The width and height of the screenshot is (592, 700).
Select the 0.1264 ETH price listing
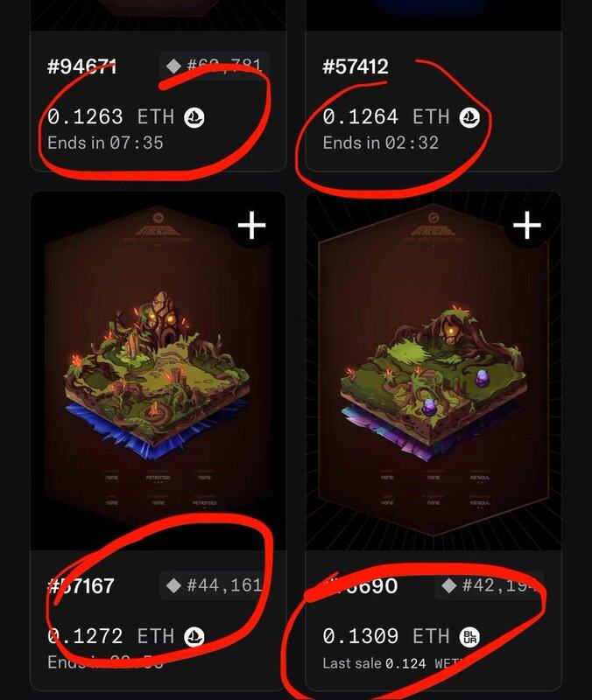click(x=386, y=117)
